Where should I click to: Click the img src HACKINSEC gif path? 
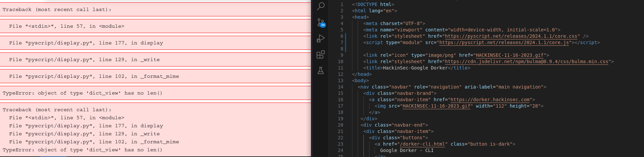click(438, 106)
